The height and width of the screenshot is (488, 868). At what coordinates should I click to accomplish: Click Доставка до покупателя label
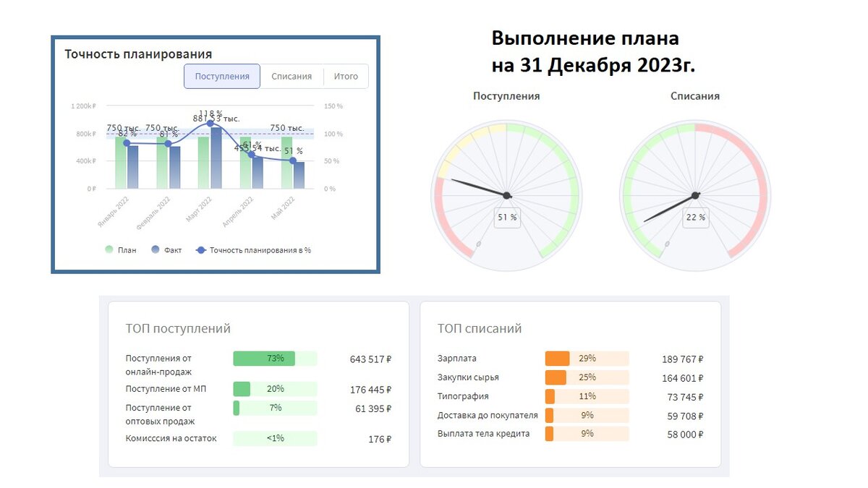click(x=488, y=415)
